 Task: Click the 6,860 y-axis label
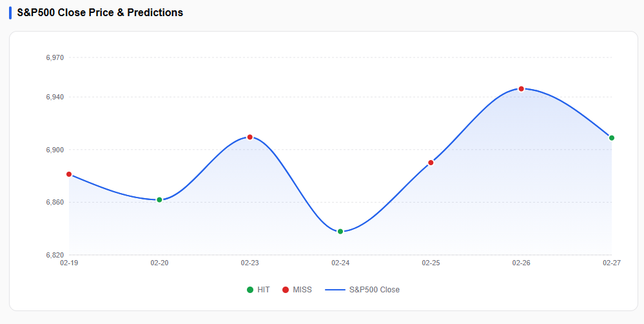[55, 202]
